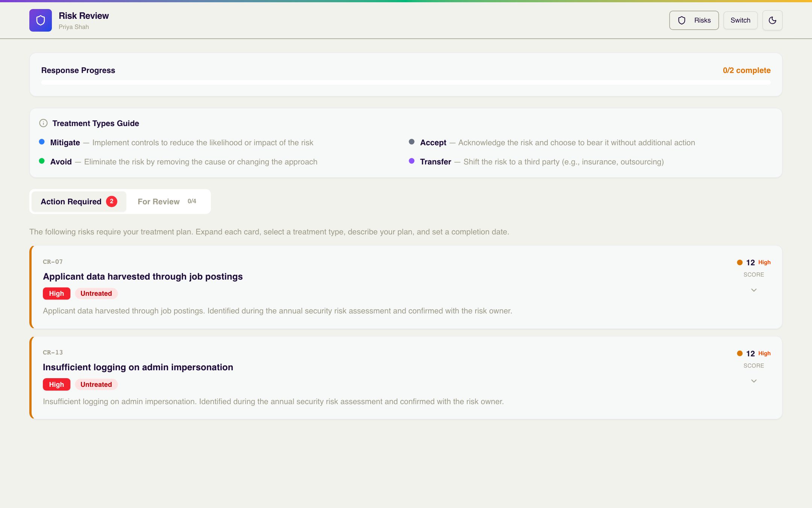Open 'Insufficient logging on admin impersonation' title
This screenshot has width=812, height=508.
point(138,367)
